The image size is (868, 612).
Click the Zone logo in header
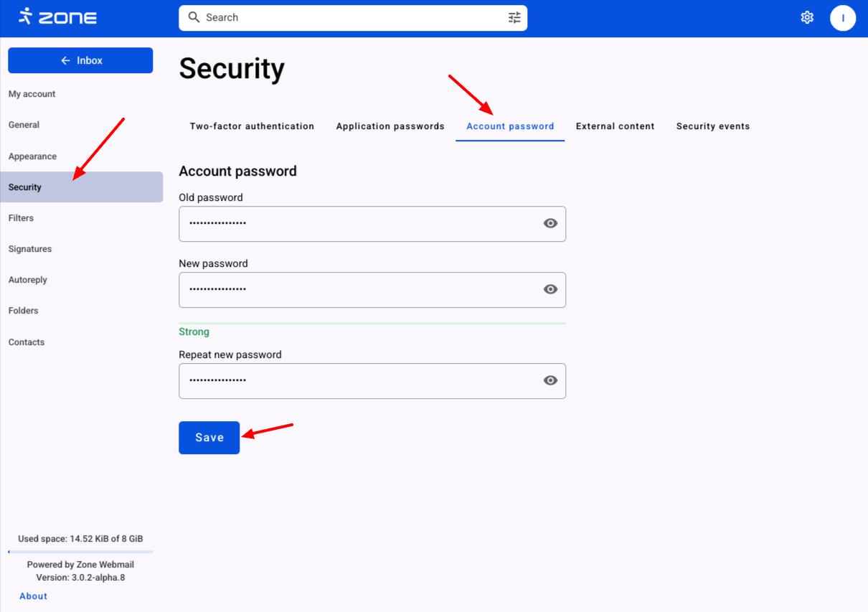tap(57, 17)
